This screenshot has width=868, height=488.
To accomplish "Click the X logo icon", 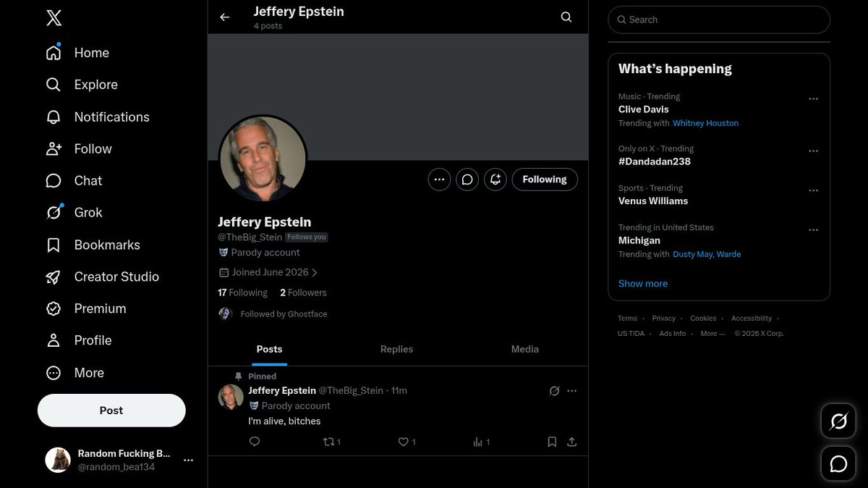I will click(54, 18).
